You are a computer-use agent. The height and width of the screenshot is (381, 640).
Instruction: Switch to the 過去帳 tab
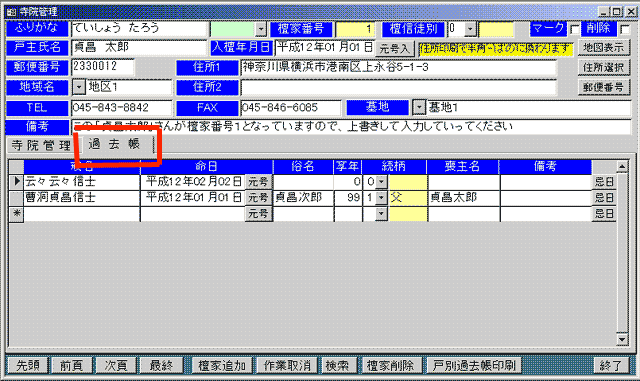pos(115,144)
